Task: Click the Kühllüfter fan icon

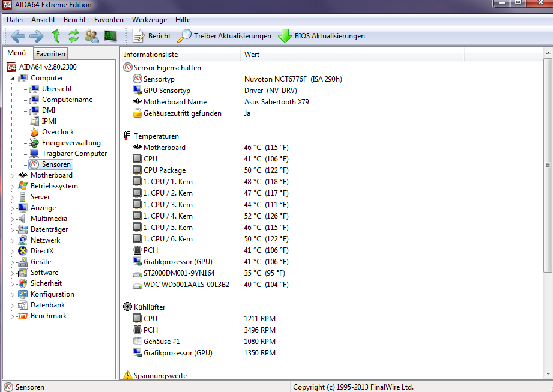Action: [x=127, y=307]
